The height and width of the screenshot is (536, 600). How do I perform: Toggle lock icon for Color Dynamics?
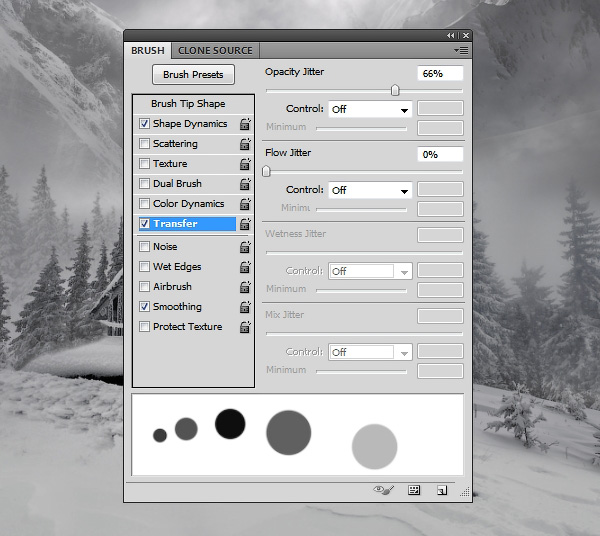[x=245, y=204]
